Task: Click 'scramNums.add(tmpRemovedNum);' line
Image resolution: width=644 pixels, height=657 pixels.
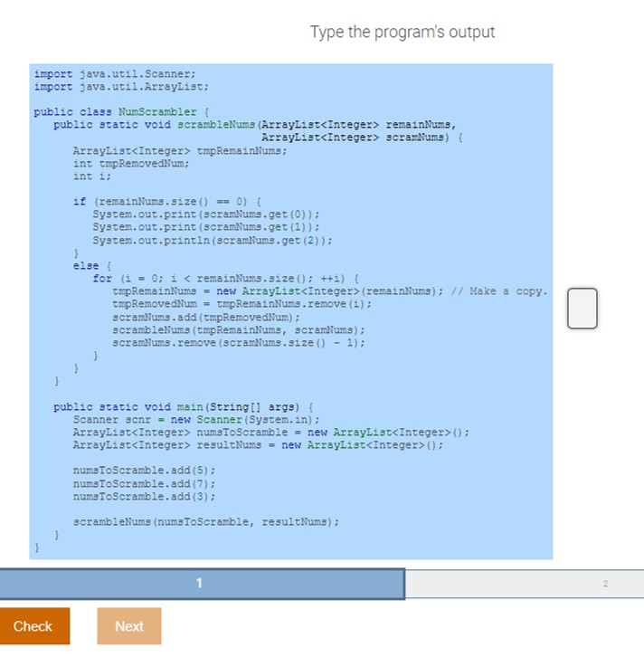Action: pos(206,317)
